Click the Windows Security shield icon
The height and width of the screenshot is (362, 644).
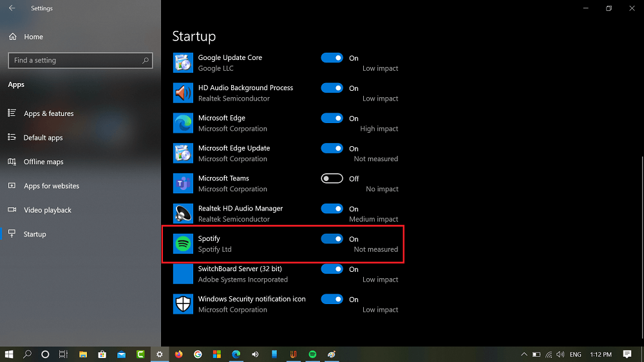[x=183, y=304]
